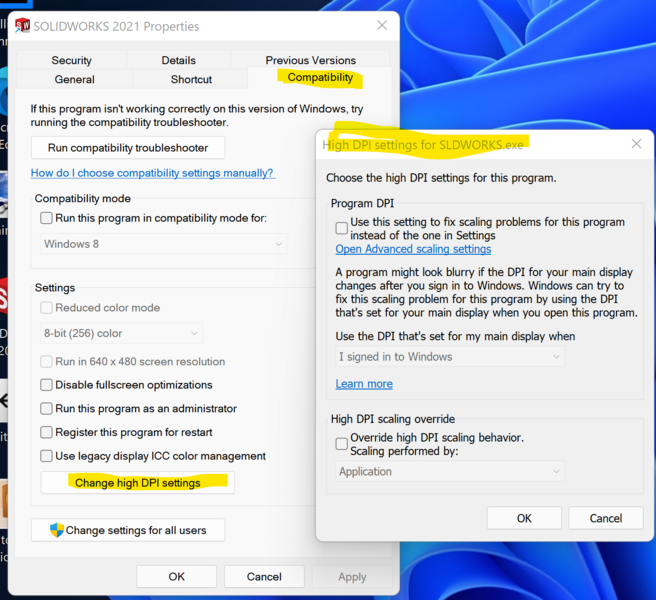The height and width of the screenshot is (600, 656).
Task: Click Cancel in SOLIDWORKS 2021 Properties dialog
Action: pos(264,577)
